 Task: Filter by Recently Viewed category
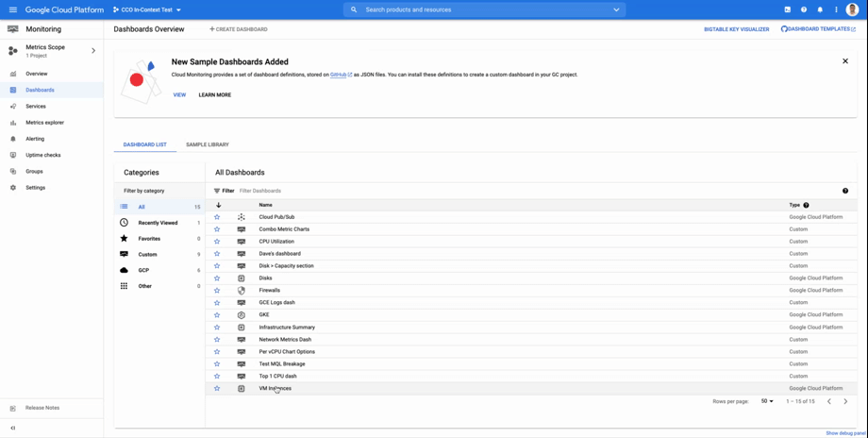click(x=159, y=223)
